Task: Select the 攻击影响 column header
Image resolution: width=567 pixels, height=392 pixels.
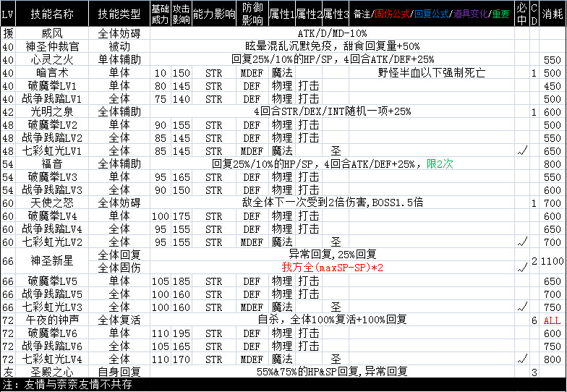Action: click(x=181, y=14)
